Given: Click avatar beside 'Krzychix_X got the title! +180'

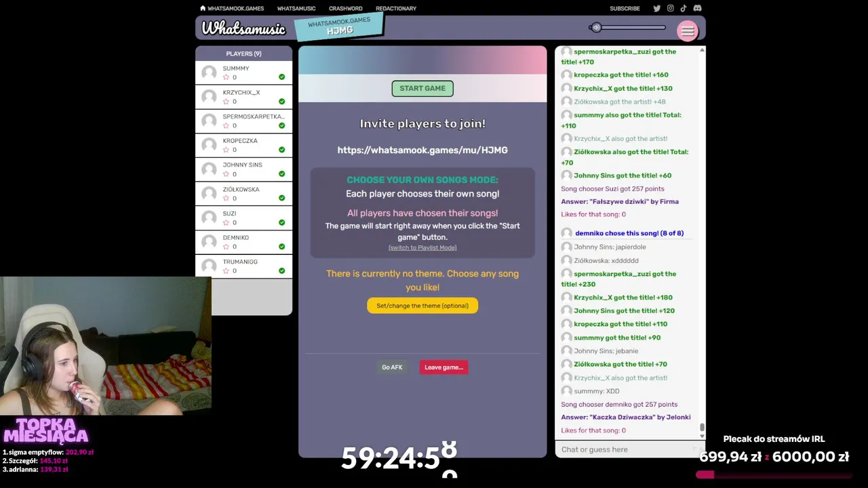Looking at the screenshot, I should coord(566,298).
